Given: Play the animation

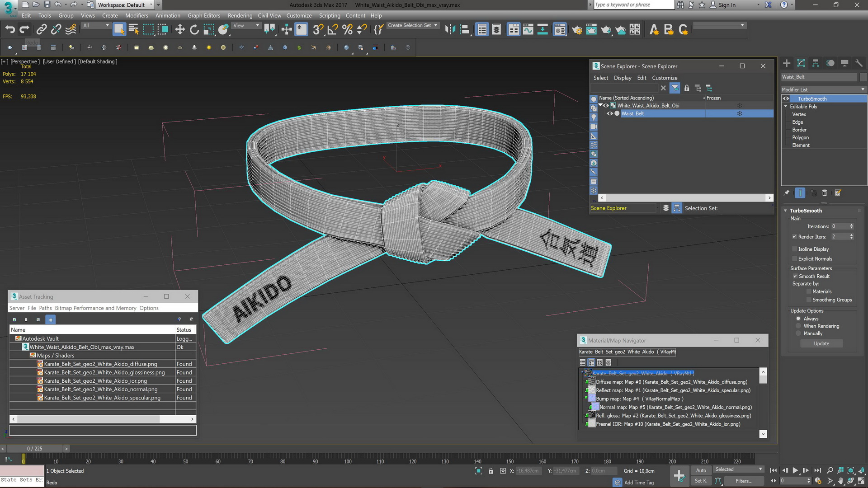Looking at the screenshot, I should click(x=795, y=470).
